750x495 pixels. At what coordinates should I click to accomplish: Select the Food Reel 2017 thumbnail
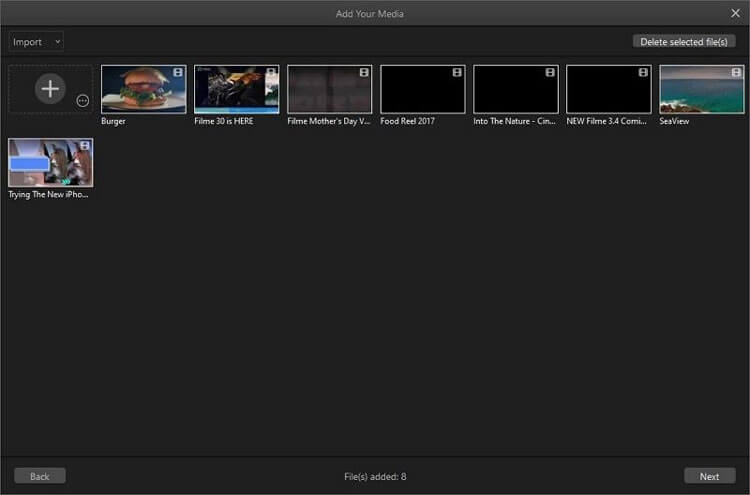[x=423, y=89]
